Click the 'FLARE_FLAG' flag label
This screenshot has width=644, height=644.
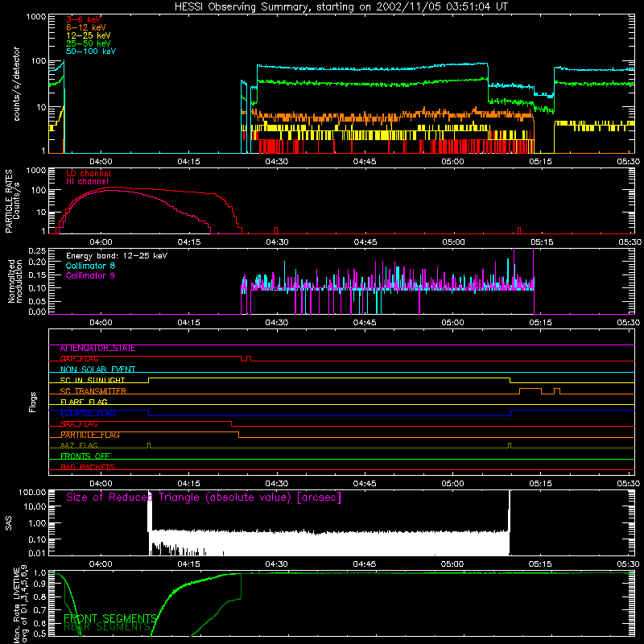(x=84, y=402)
